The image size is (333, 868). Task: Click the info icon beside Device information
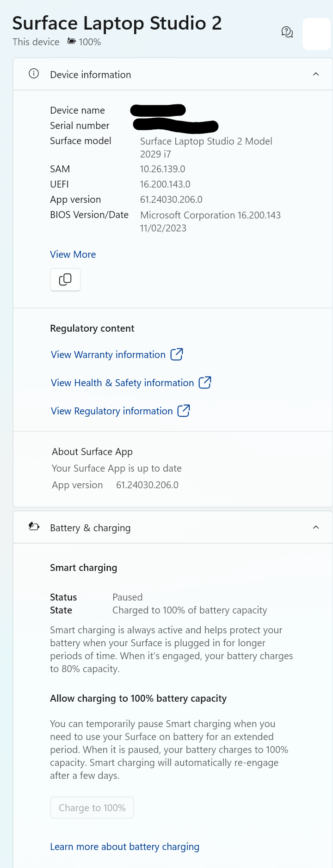34,74
